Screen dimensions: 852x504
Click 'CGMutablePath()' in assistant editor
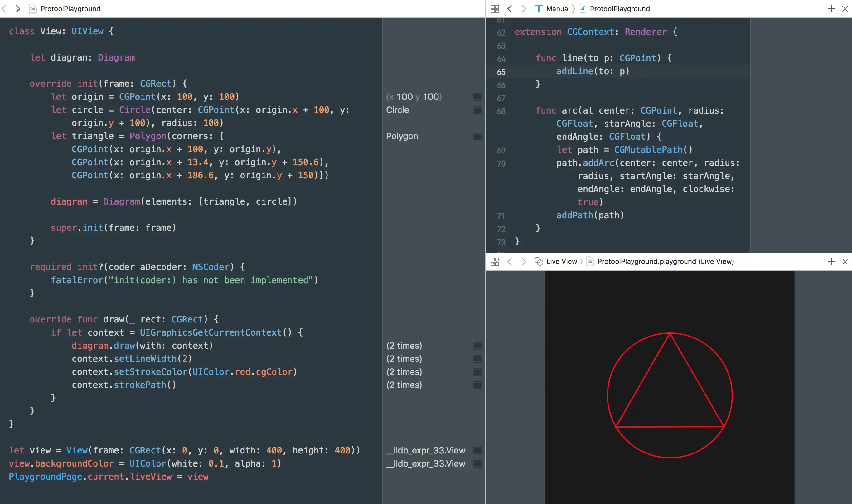[x=653, y=150]
